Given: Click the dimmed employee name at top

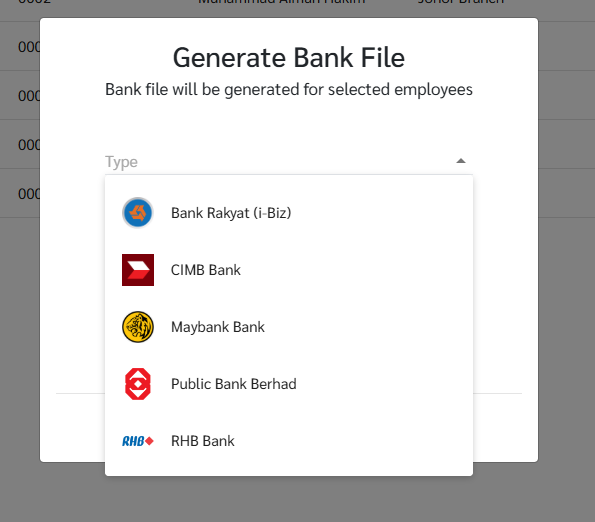Looking at the screenshot, I should 282,2.
